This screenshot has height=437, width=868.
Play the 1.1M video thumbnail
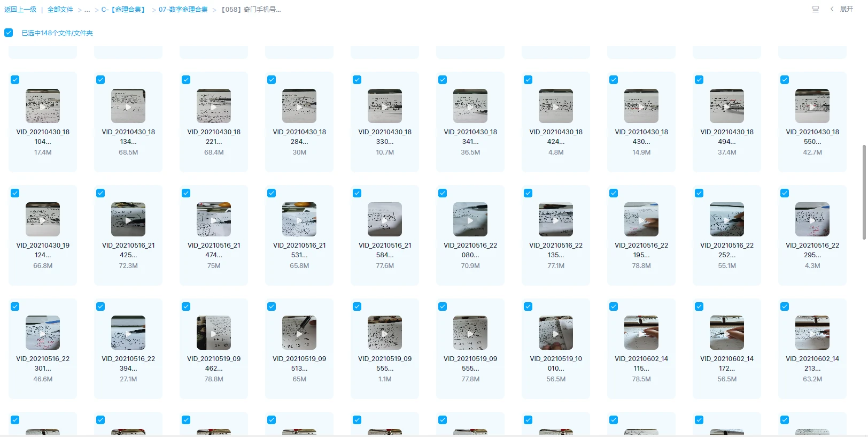(385, 333)
